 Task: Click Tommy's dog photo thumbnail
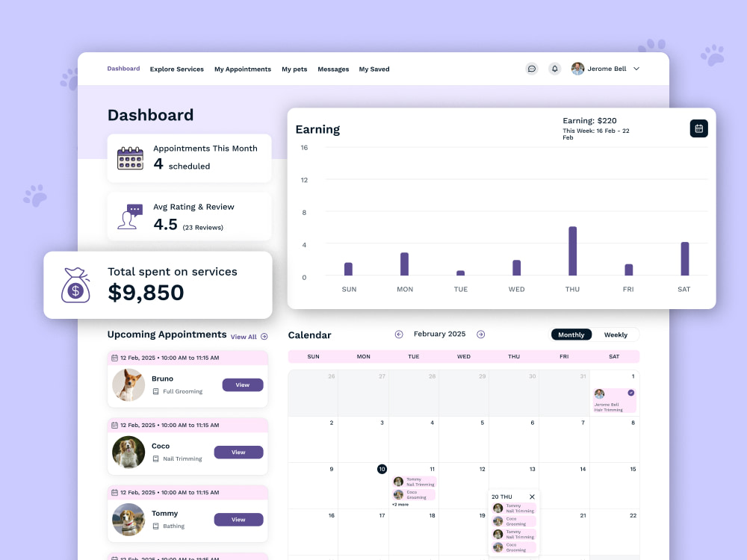128,520
